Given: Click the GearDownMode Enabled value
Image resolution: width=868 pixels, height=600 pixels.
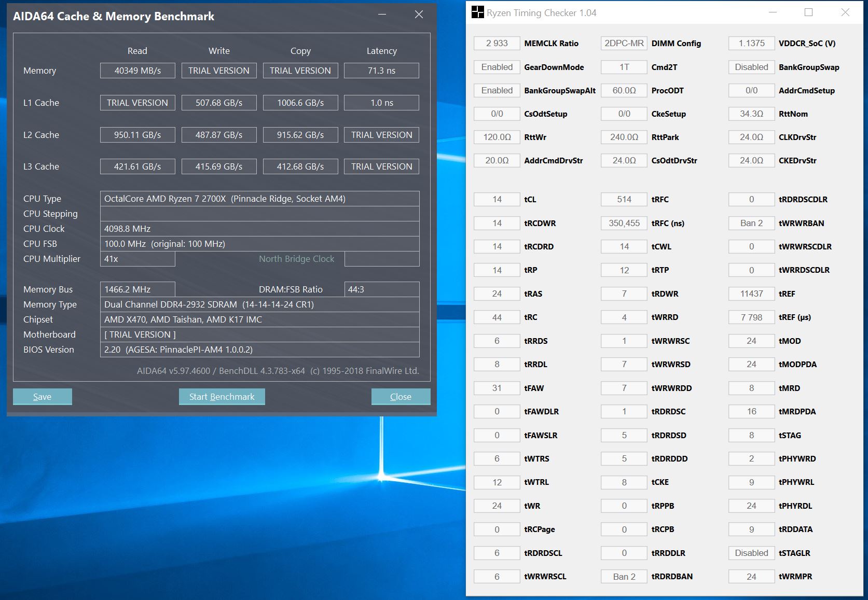Looking at the screenshot, I should coord(497,67).
